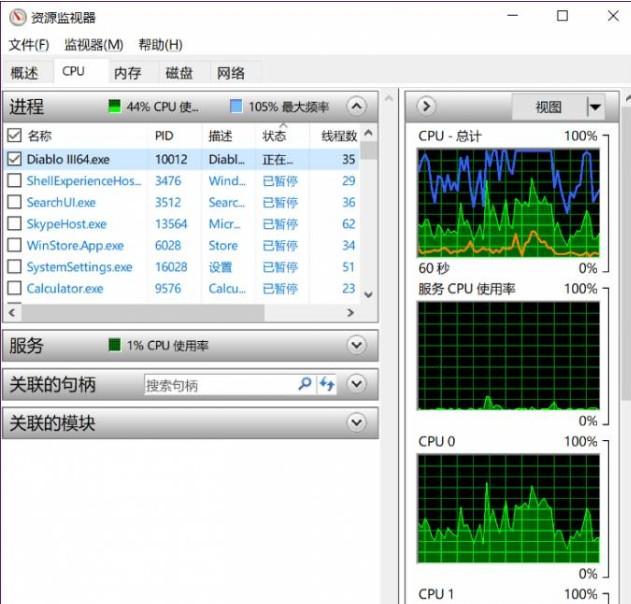The width and height of the screenshot is (631, 604).
Task: Click the refresh icon next to search box
Action: pos(327,384)
